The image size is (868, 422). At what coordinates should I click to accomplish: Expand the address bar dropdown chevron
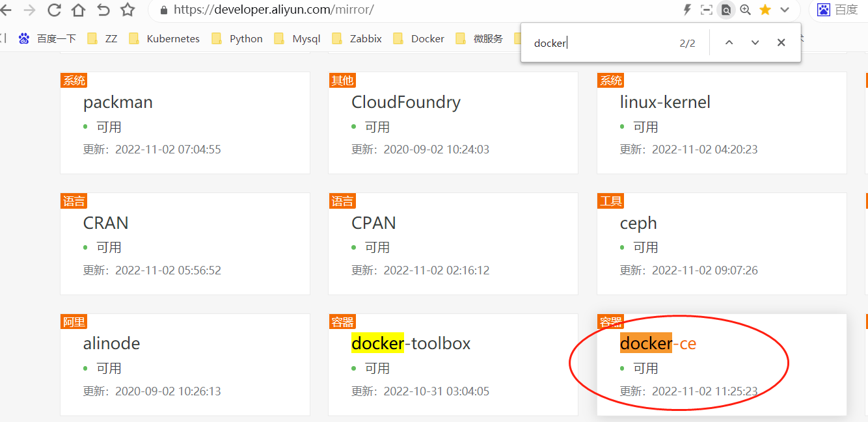click(x=785, y=10)
